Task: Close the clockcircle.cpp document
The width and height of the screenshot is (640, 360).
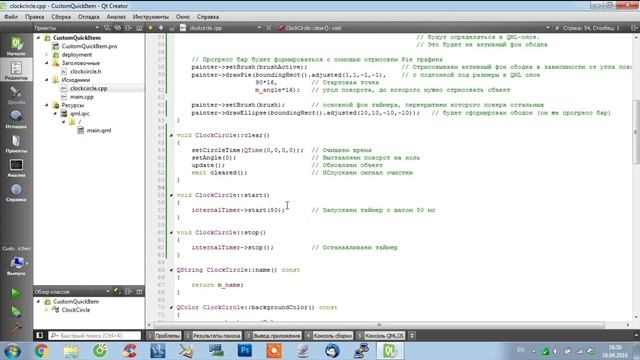Action: pos(269,28)
